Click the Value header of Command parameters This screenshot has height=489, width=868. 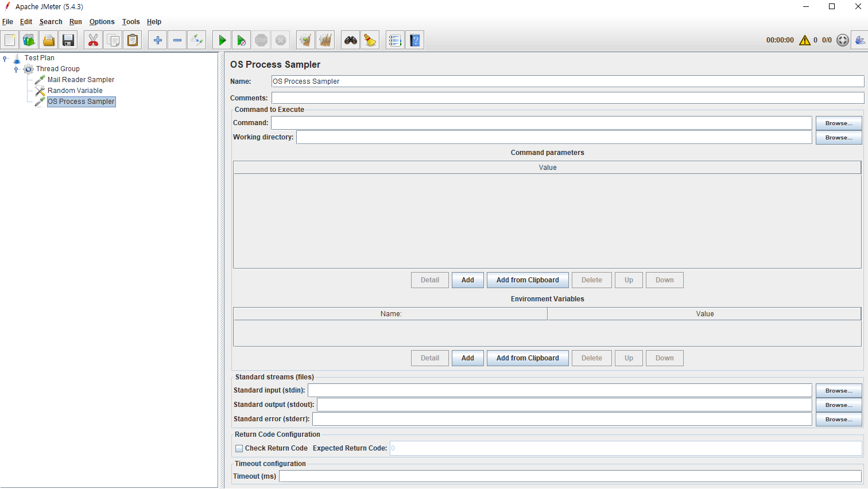click(x=547, y=168)
